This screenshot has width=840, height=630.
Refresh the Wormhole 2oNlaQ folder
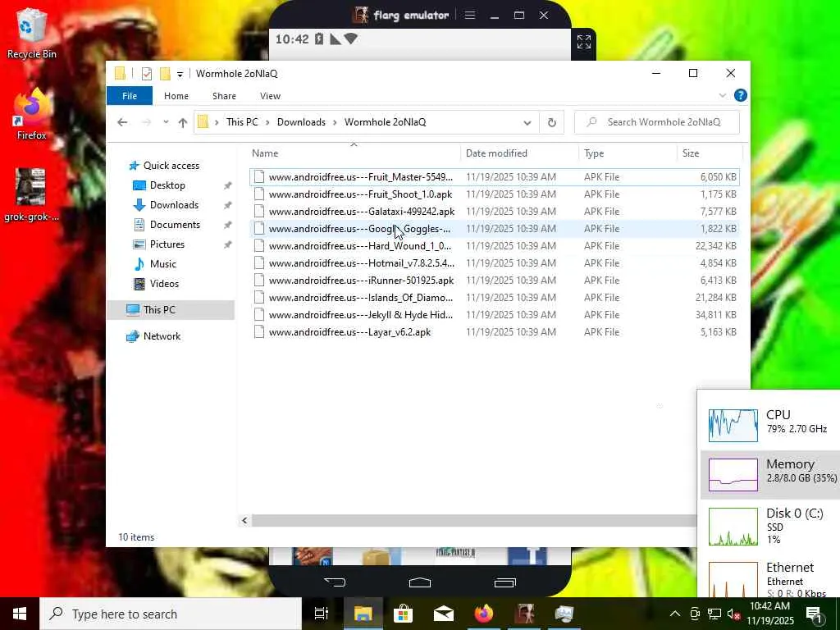pos(551,123)
